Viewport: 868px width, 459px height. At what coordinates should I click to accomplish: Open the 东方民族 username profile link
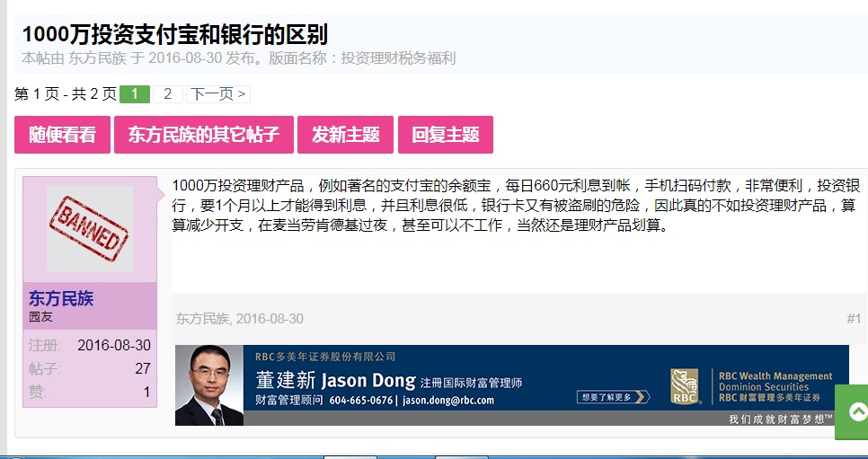(61, 298)
